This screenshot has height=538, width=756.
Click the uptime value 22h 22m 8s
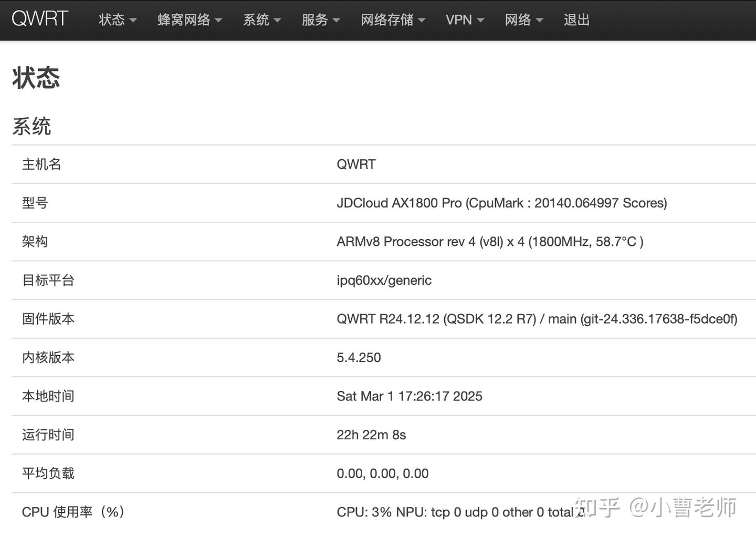371,434
